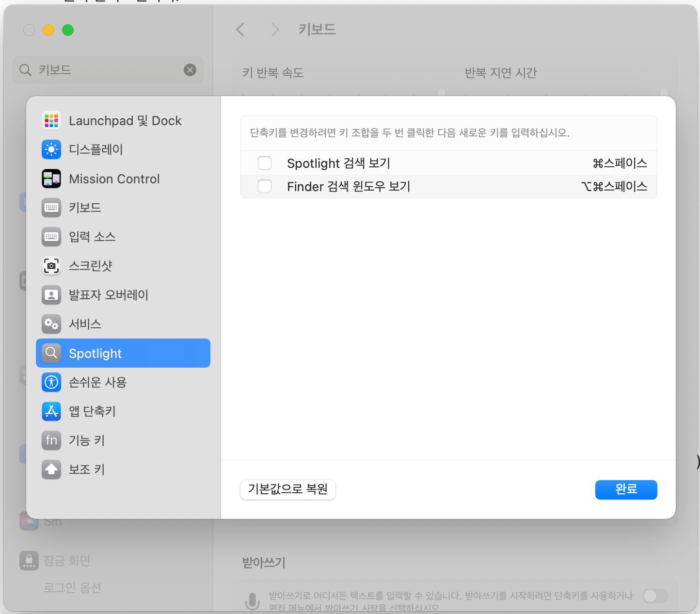Viewport: 700px width, 614px height.
Task: Click the 손쉬운 사용 accessibility icon
Action: (x=51, y=382)
